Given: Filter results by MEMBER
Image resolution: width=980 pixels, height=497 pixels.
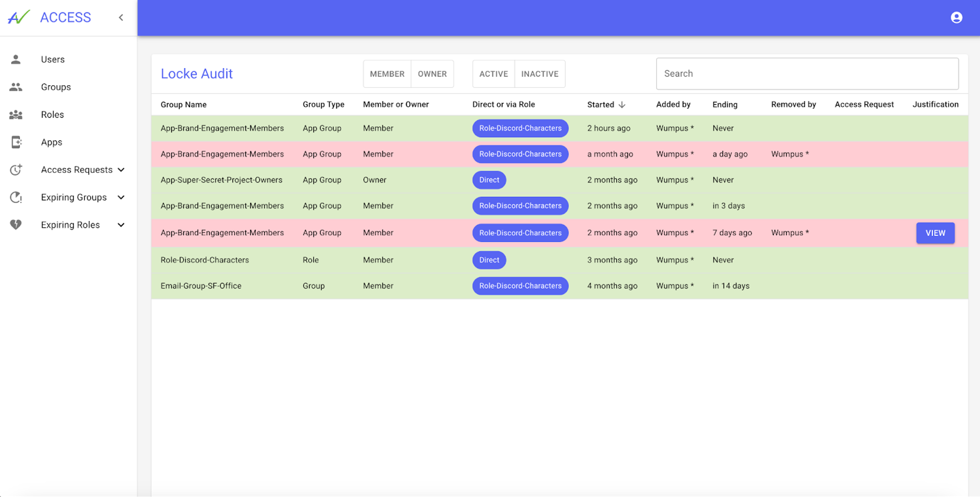Looking at the screenshot, I should 387,73.
